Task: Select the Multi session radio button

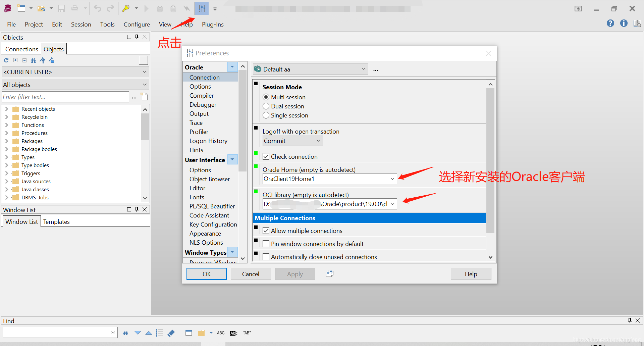Action: [266, 97]
